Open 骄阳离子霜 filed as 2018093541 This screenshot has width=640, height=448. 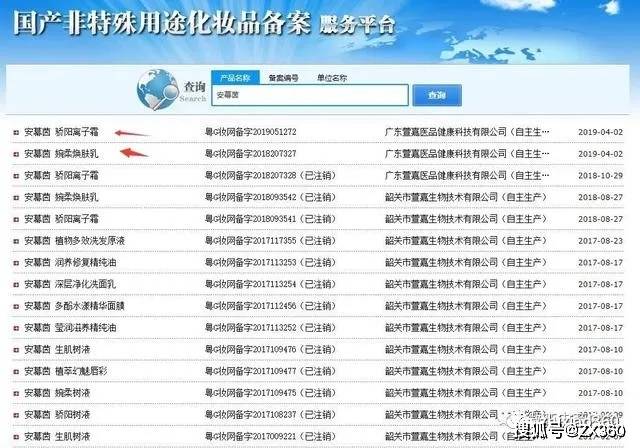click(x=61, y=219)
